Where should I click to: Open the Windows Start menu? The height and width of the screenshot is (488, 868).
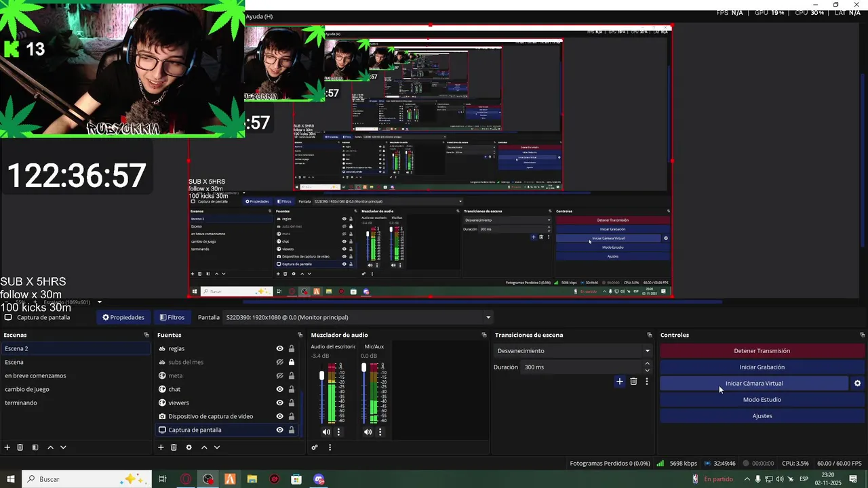[11, 479]
